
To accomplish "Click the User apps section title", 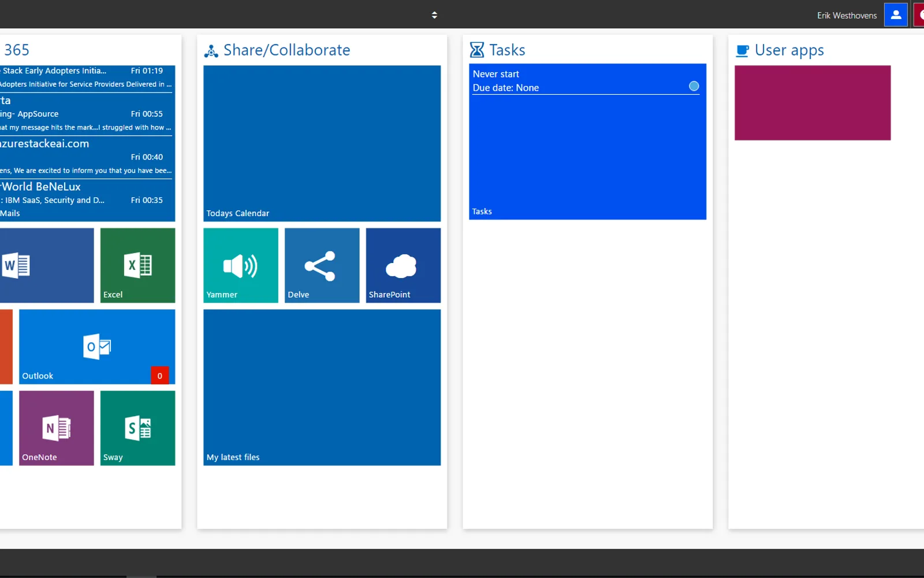I will [789, 51].
